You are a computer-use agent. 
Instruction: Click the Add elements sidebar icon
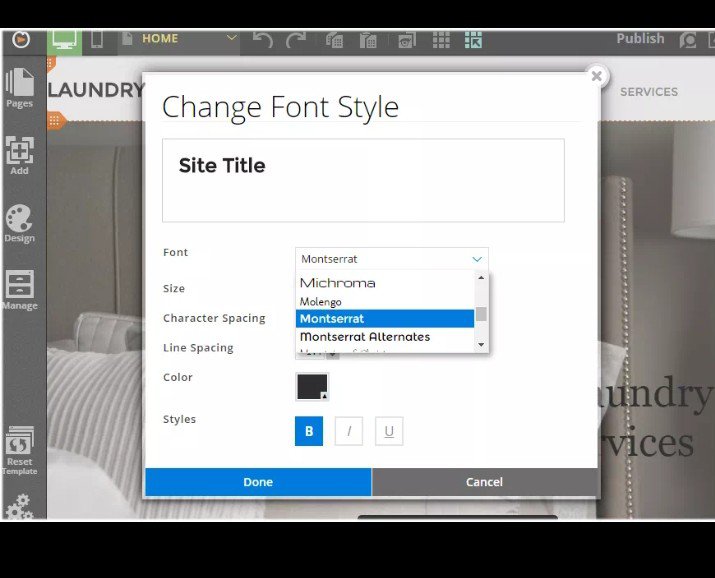pyautogui.click(x=20, y=155)
